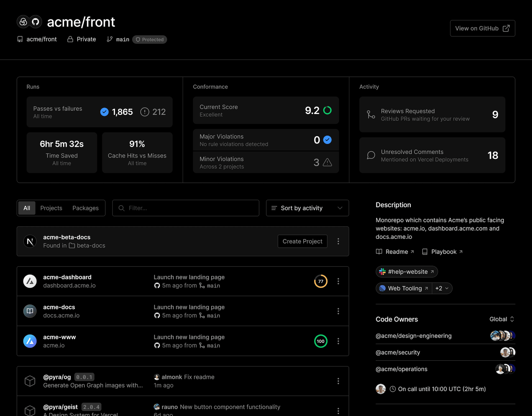Click the acme-dashboard score 77 ring
The width and height of the screenshot is (532, 416).
pyautogui.click(x=321, y=281)
